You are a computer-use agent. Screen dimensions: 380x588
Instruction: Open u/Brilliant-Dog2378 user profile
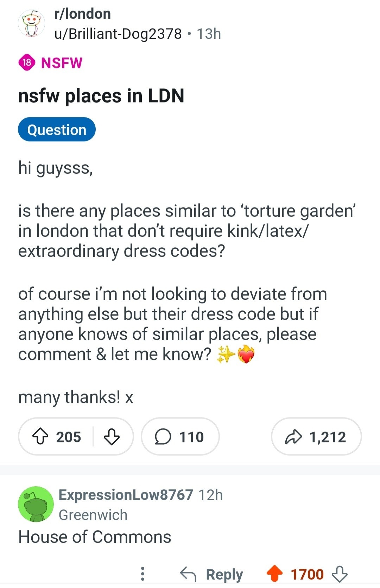[x=118, y=34]
